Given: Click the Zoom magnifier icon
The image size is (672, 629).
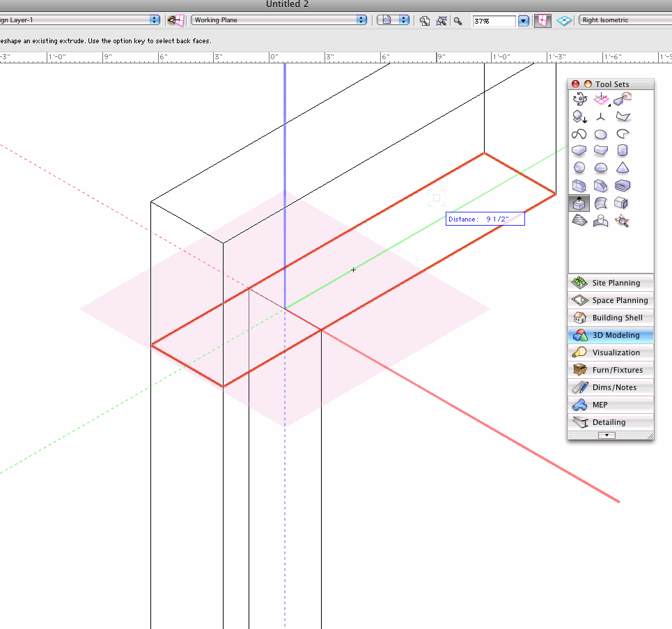Looking at the screenshot, I should click(x=458, y=21).
